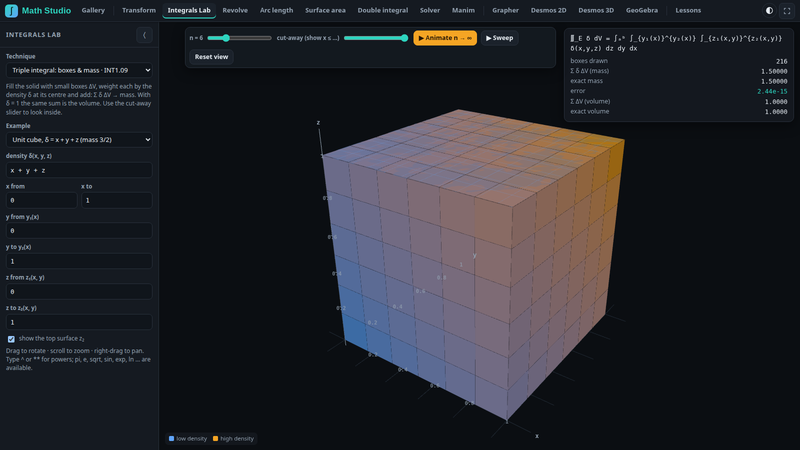Open the Solver tab

pyautogui.click(x=430, y=10)
